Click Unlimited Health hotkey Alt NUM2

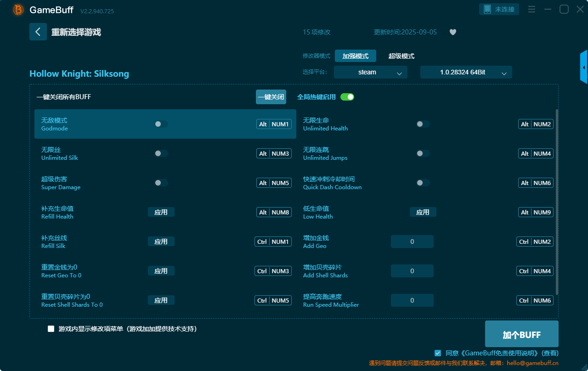(x=536, y=124)
